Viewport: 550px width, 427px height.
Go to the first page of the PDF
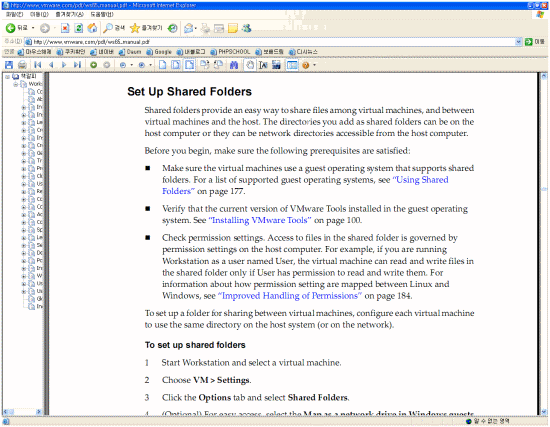pyautogui.click(x=38, y=65)
